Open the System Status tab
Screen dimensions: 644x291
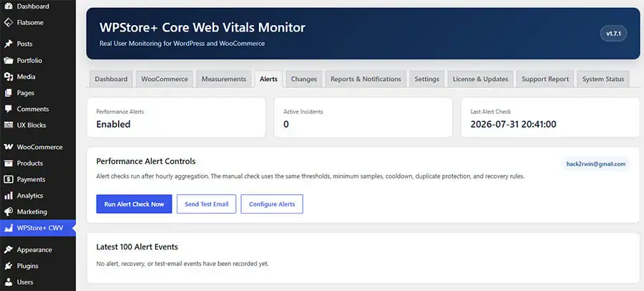click(603, 79)
